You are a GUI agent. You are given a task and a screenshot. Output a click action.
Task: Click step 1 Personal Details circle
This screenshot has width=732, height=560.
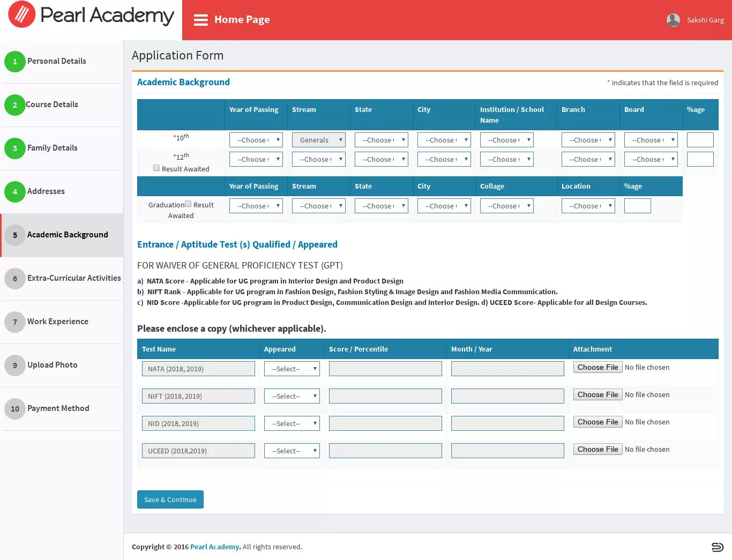15,62
